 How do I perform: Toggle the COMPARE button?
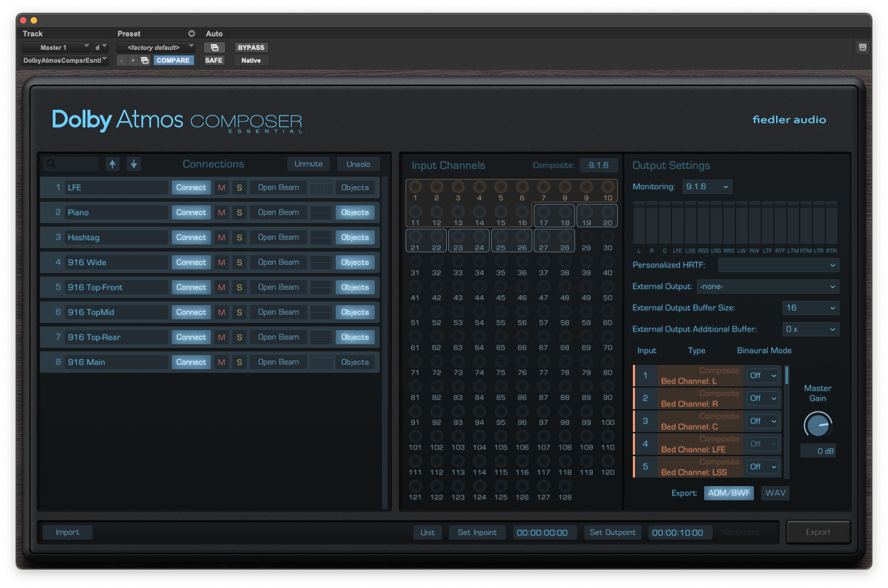pos(173,61)
